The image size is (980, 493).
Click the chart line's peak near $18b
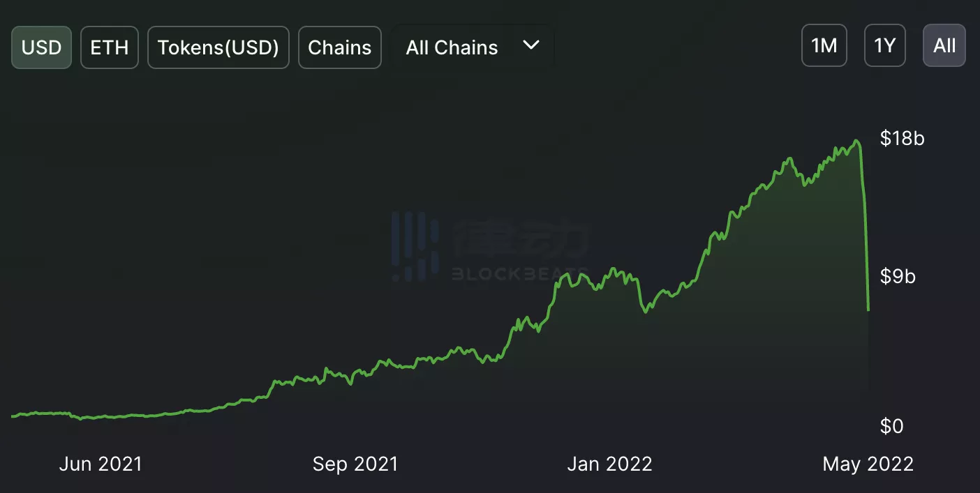[x=857, y=142]
